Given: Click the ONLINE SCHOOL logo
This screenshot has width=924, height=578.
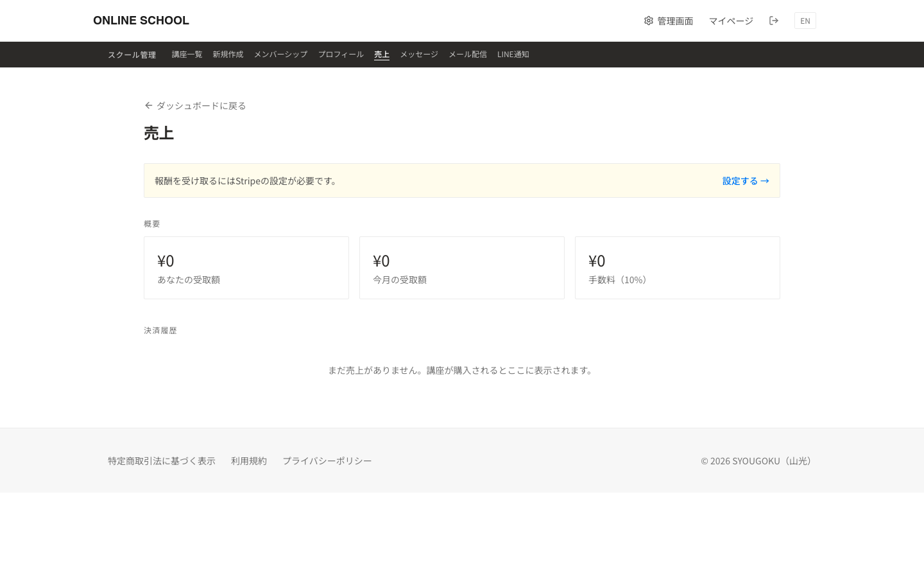Looking at the screenshot, I should tap(141, 21).
